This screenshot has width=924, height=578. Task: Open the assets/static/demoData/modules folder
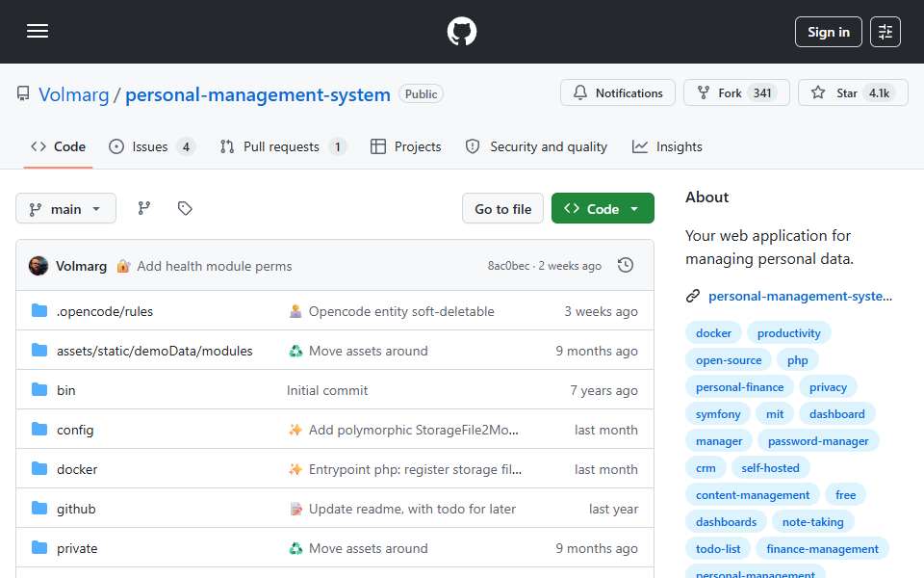point(154,351)
